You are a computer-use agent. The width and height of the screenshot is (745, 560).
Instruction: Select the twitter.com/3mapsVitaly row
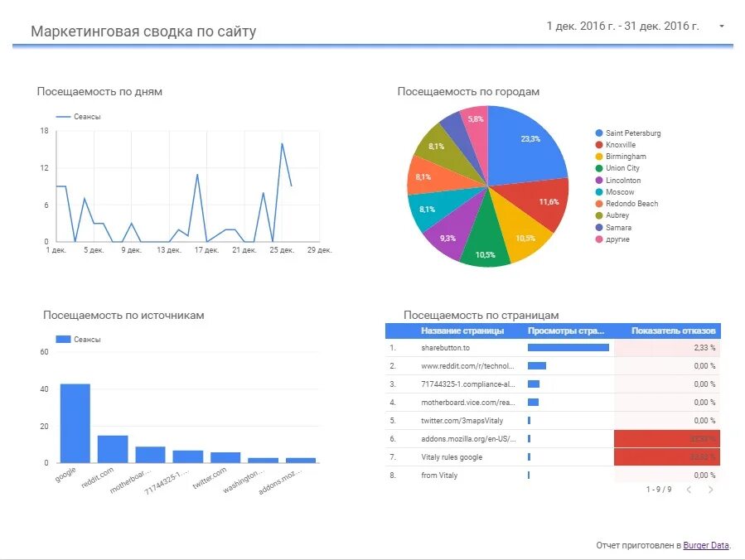[x=553, y=420]
